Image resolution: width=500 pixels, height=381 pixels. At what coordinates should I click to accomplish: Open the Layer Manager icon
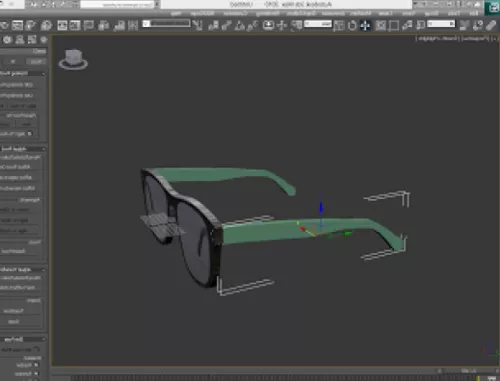[103, 25]
